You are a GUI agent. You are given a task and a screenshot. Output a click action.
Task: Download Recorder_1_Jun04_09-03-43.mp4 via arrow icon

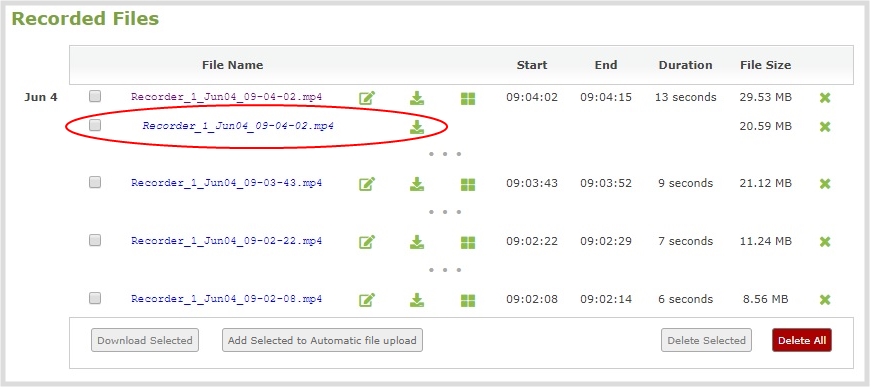pos(417,184)
